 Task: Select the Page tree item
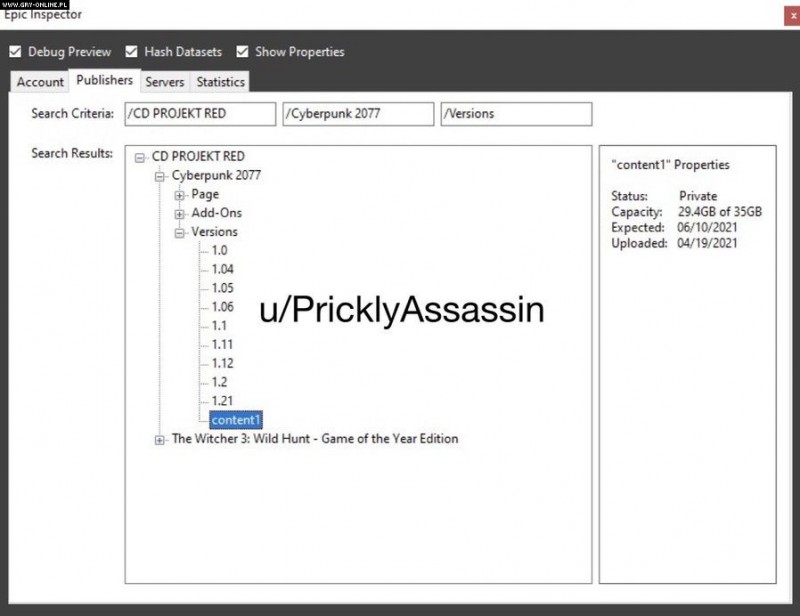[205, 194]
